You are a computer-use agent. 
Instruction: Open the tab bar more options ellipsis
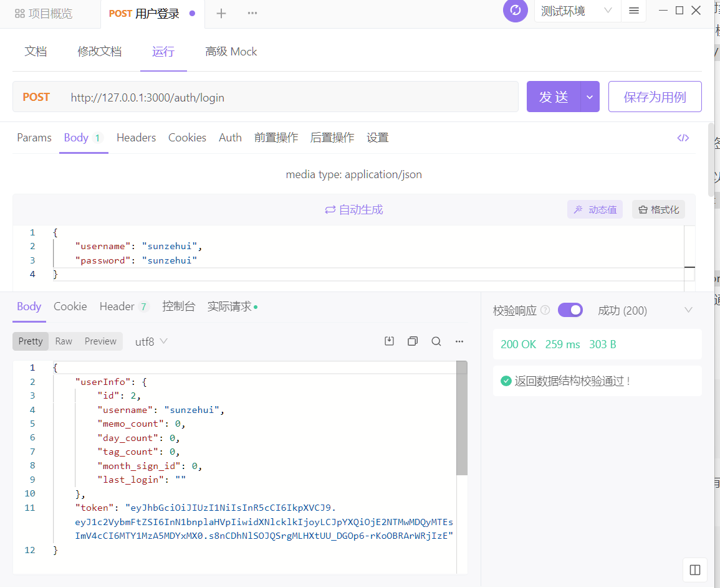[x=252, y=14]
